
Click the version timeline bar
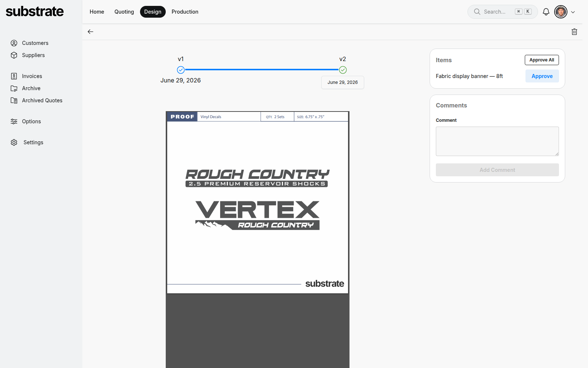pyautogui.click(x=262, y=70)
